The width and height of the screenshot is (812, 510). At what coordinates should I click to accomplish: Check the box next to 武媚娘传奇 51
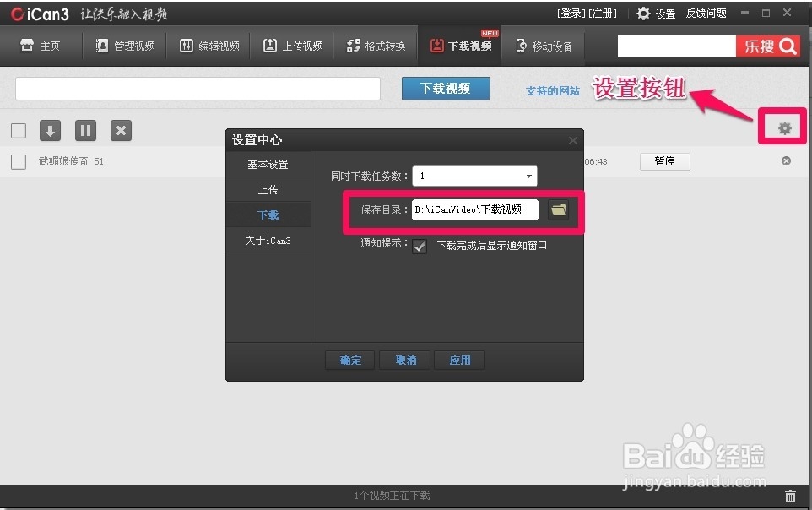[19, 161]
